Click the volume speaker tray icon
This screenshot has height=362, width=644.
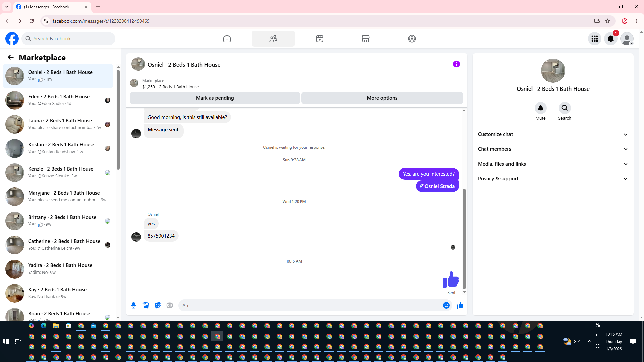tap(598, 346)
